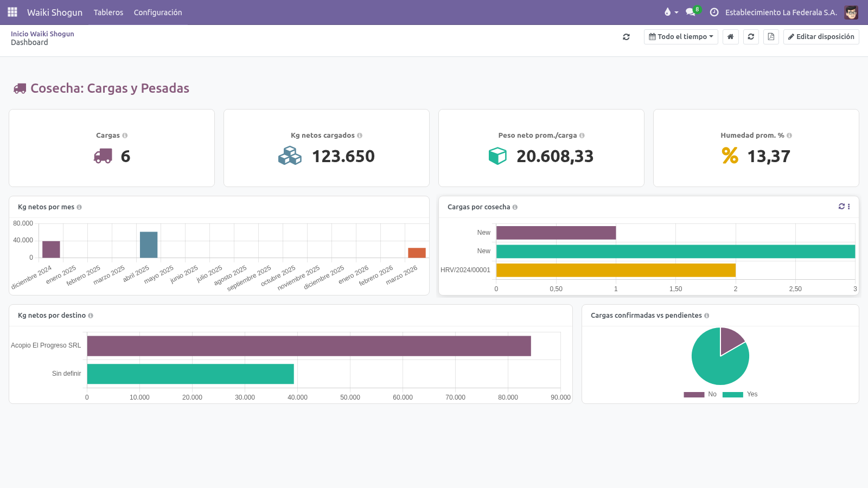Click info icon next to Kg netos por destino
The image size is (868, 488).
tap(91, 316)
